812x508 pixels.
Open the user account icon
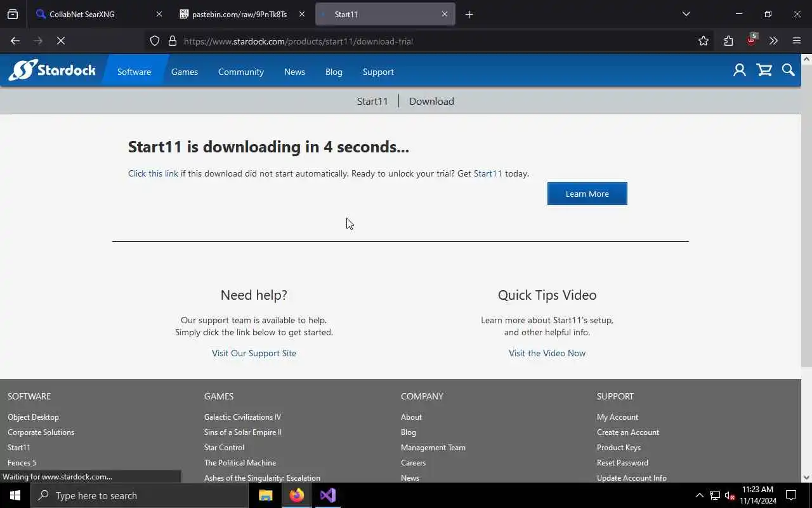point(740,70)
